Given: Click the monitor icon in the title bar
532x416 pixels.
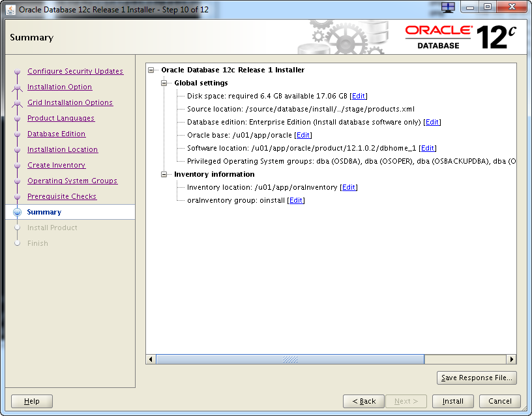Looking at the screenshot, I should click(x=448, y=7).
